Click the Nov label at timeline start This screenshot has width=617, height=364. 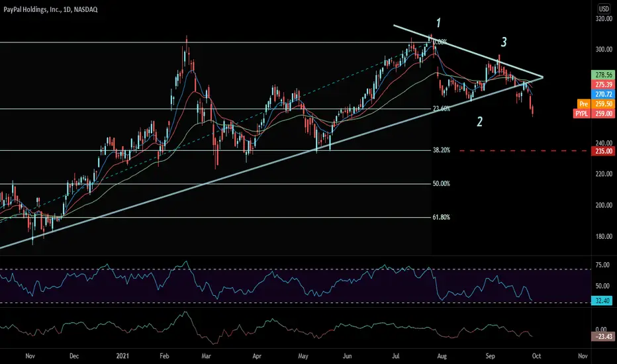30,356
